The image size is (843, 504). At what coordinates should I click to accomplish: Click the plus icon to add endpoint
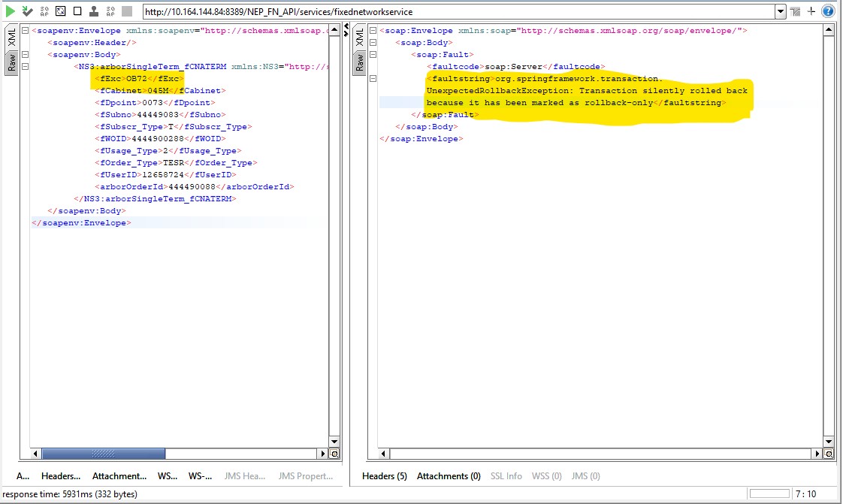pos(811,11)
